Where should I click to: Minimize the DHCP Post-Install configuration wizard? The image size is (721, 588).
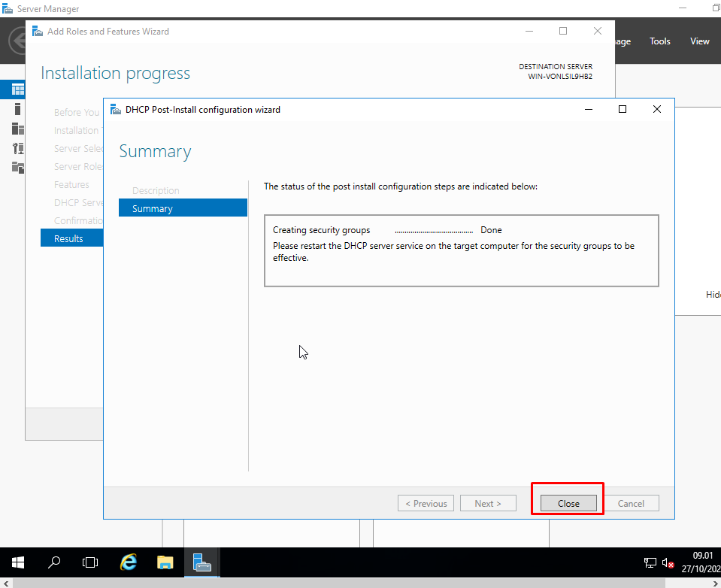tap(589, 109)
